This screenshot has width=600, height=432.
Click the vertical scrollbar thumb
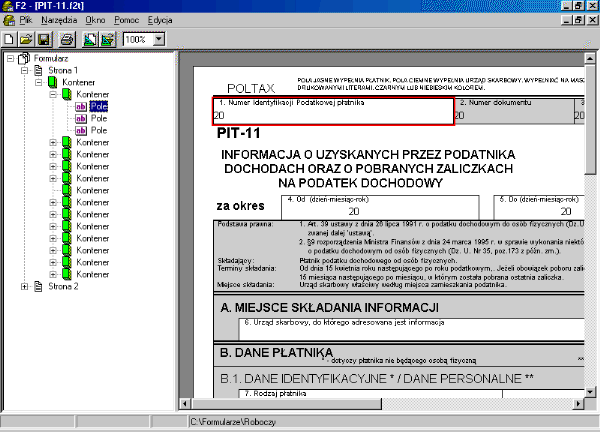click(590, 119)
